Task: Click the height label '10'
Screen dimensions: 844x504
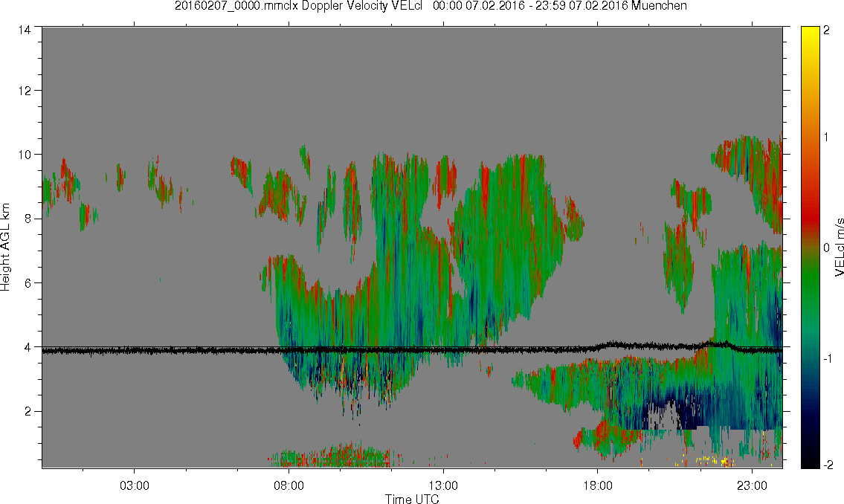Action: click(x=25, y=155)
